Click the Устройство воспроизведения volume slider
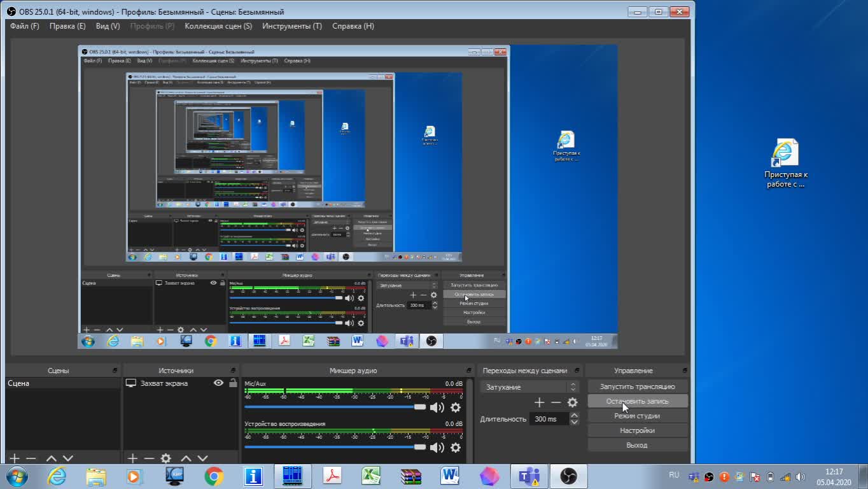The width and height of the screenshot is (868, 489). pos(335,447)
